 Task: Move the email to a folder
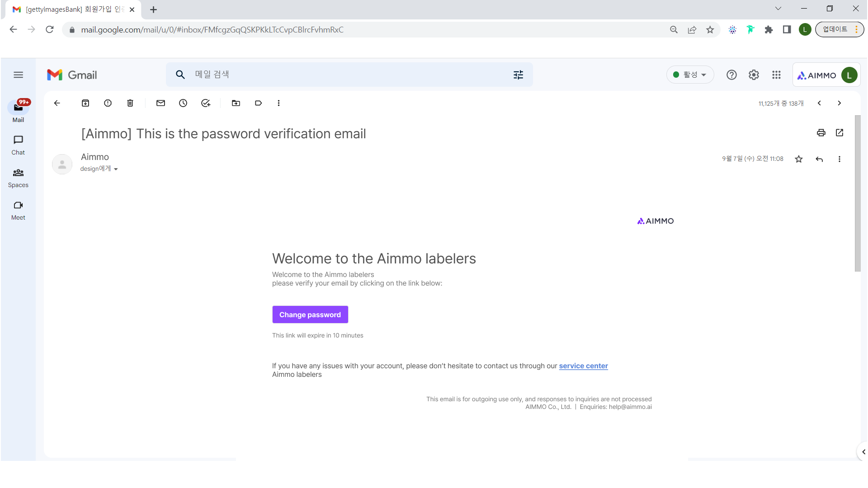point(236,103)
